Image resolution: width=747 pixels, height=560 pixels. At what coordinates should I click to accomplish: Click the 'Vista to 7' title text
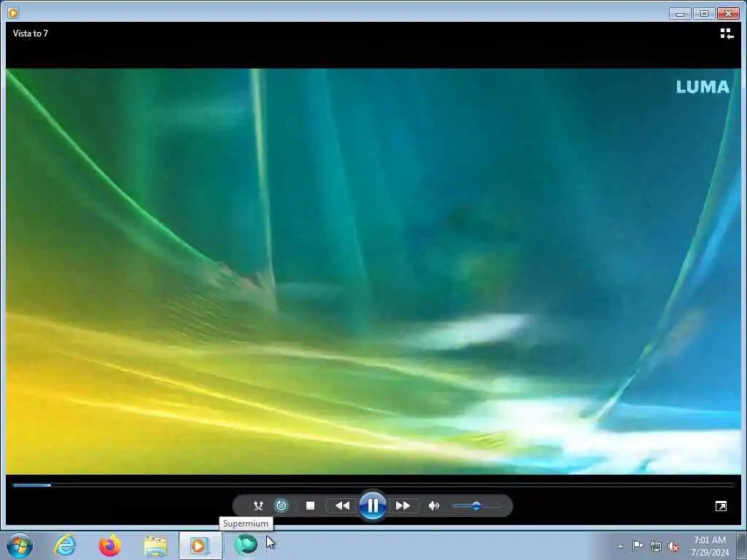pyautogui.click(x=31, y=34)
